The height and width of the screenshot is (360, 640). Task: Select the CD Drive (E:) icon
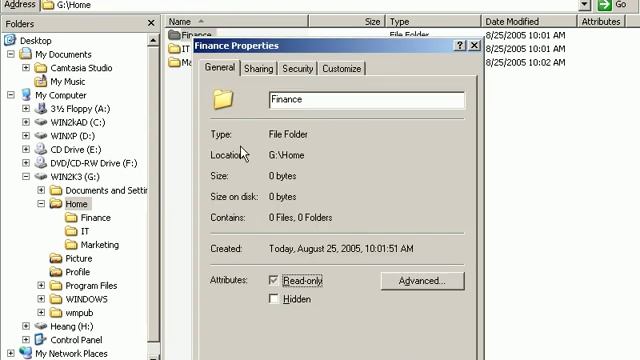41,149
